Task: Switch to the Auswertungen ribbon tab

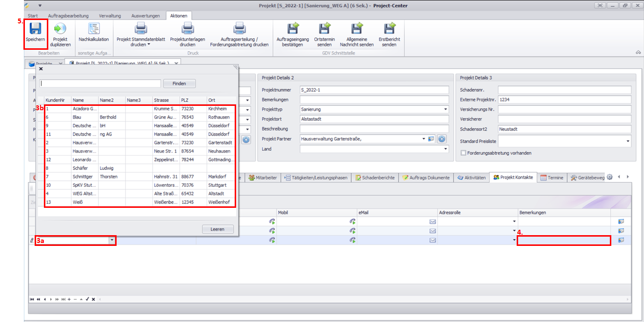Action: click(146, 16)
